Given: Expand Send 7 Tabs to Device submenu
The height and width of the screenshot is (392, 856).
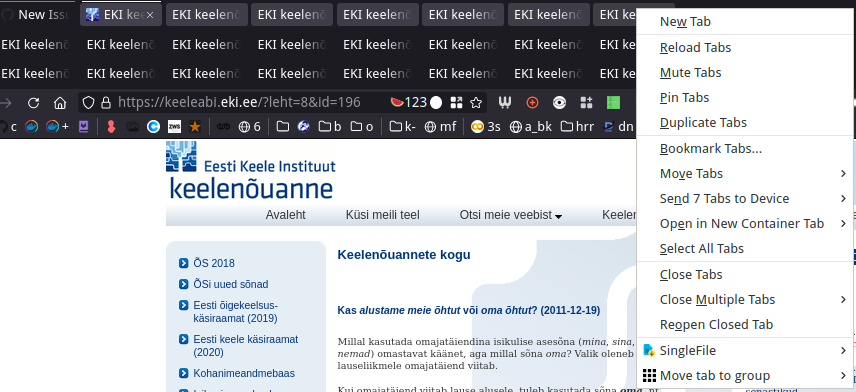Looking at the screenshot, I should click(746, 199).
